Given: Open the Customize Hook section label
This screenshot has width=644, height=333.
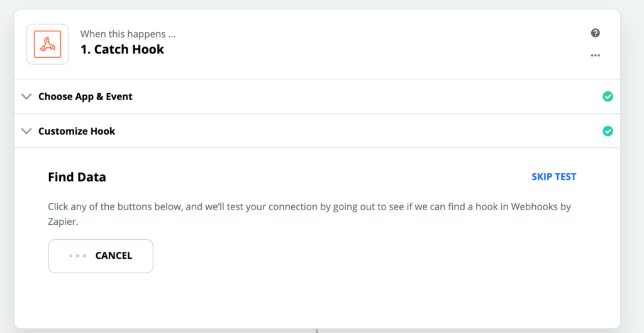Looking at the screenshot, I should tap(77, 131).
